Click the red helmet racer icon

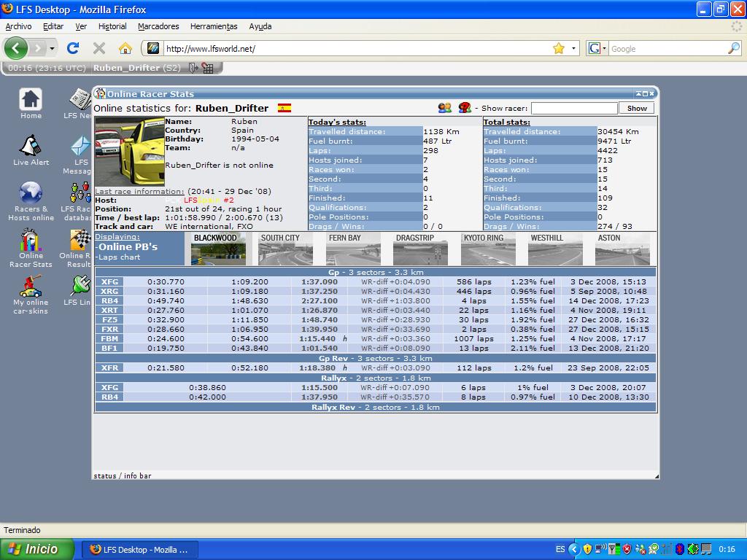pos(465,108)
